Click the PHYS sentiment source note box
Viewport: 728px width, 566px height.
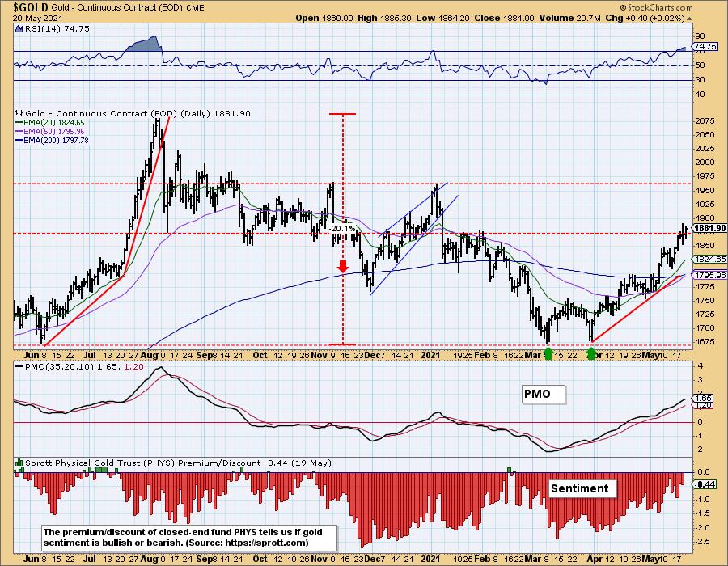pos(189,537)
